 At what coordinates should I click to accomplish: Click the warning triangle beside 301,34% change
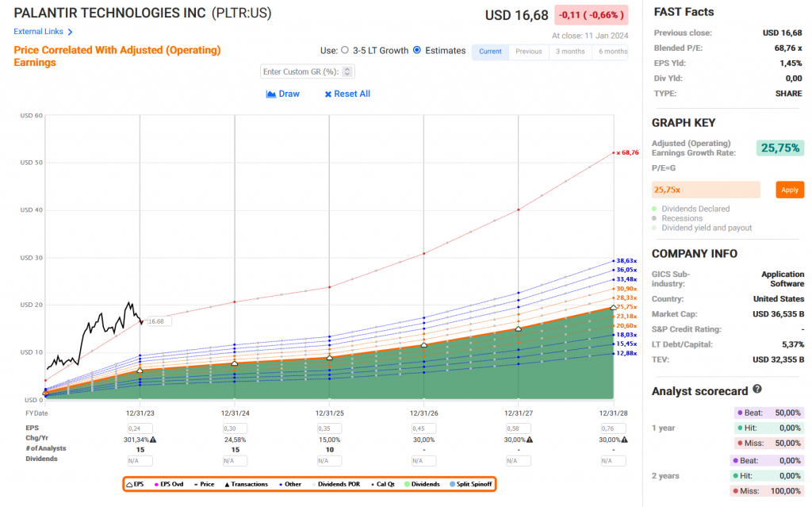coord(153,440)
